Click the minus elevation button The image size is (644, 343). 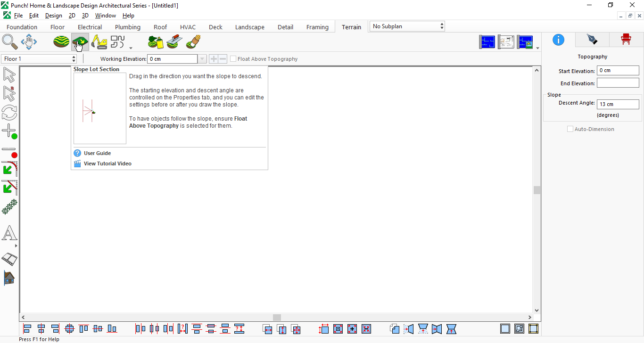tap(223, 59)
